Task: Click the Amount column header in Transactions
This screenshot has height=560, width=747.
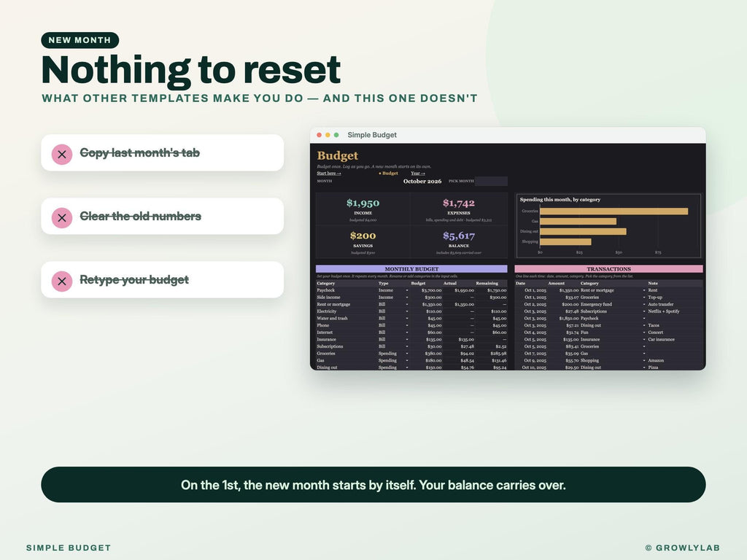Action: pos(556,284)
